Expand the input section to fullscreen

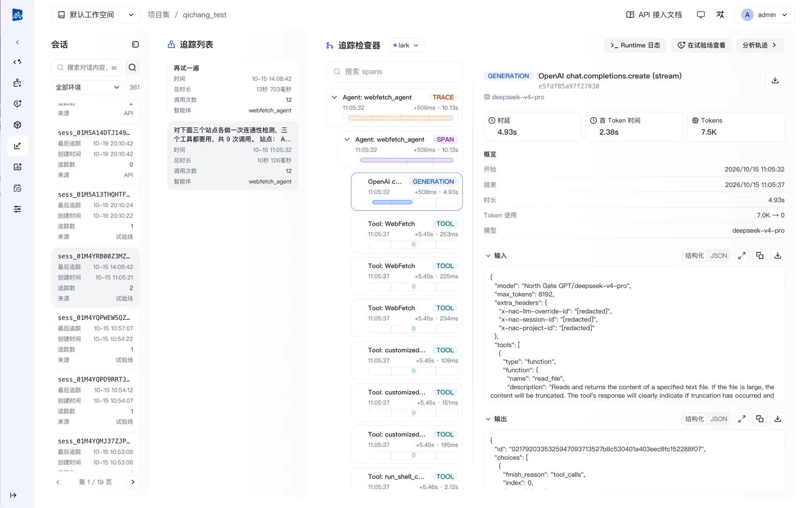coord(742,256)
